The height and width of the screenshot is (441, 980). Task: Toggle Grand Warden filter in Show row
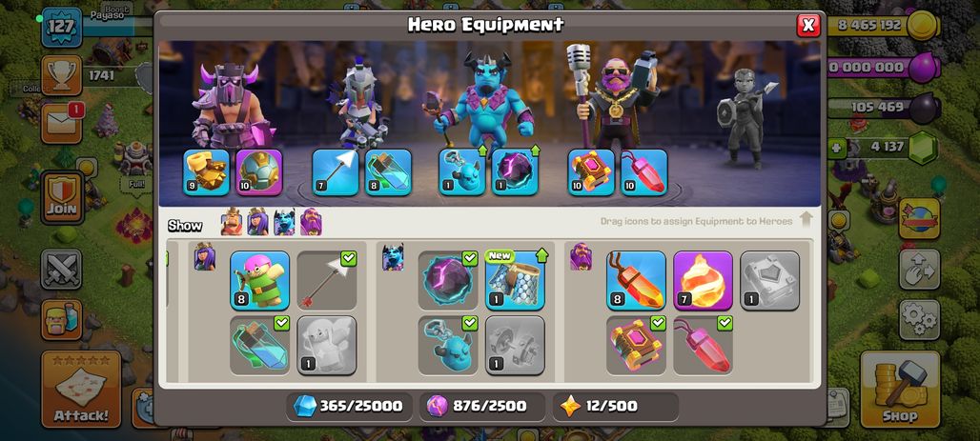311,222
